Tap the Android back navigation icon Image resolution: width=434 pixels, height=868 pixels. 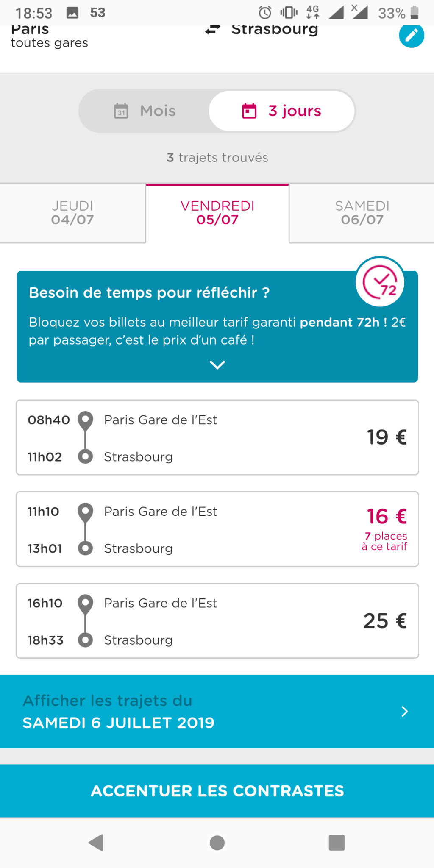[96, 842]
